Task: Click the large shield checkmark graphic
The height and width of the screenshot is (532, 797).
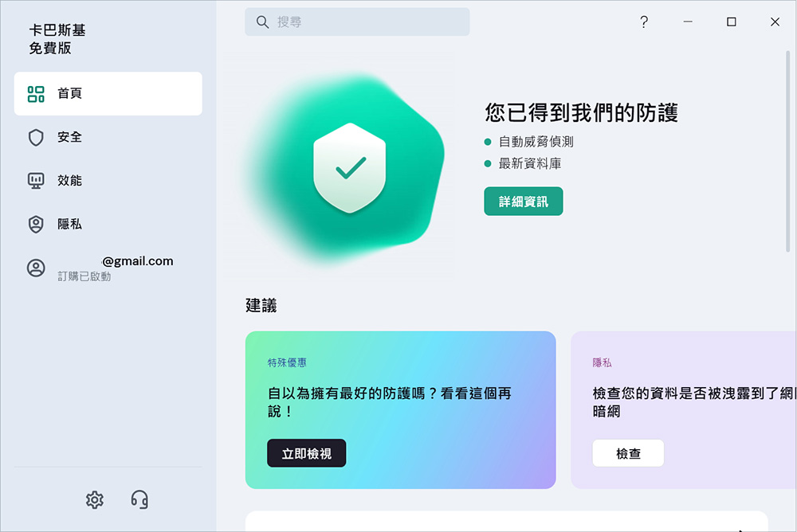Action: tap(350, 168)
